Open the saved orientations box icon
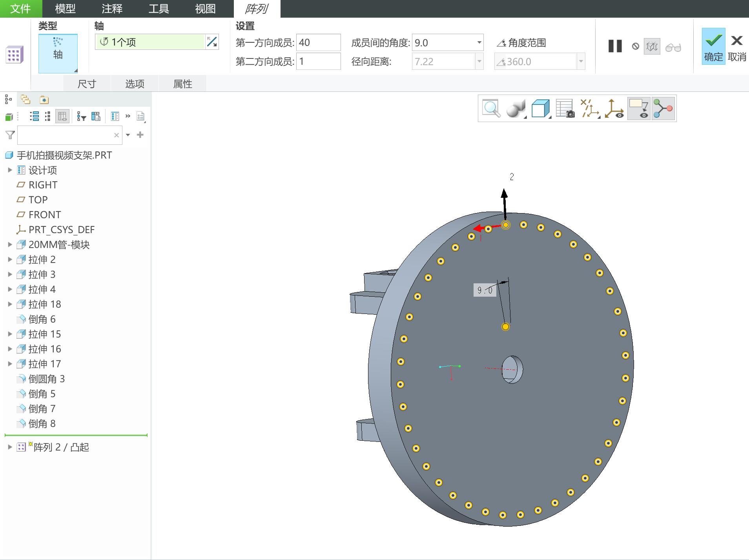The image size is (749, 560). (x=541, y=108)
